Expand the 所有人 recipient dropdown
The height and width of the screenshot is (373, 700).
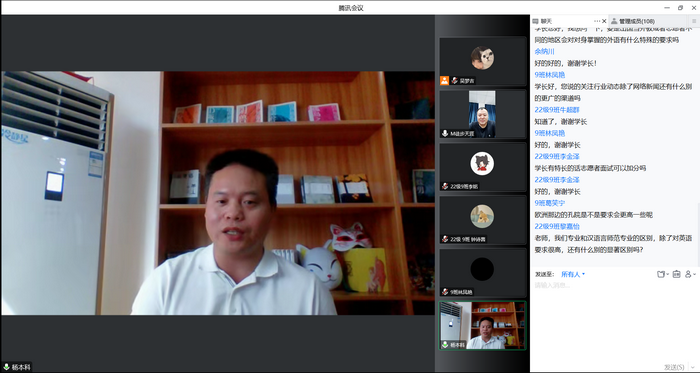[x=573, y=274]
